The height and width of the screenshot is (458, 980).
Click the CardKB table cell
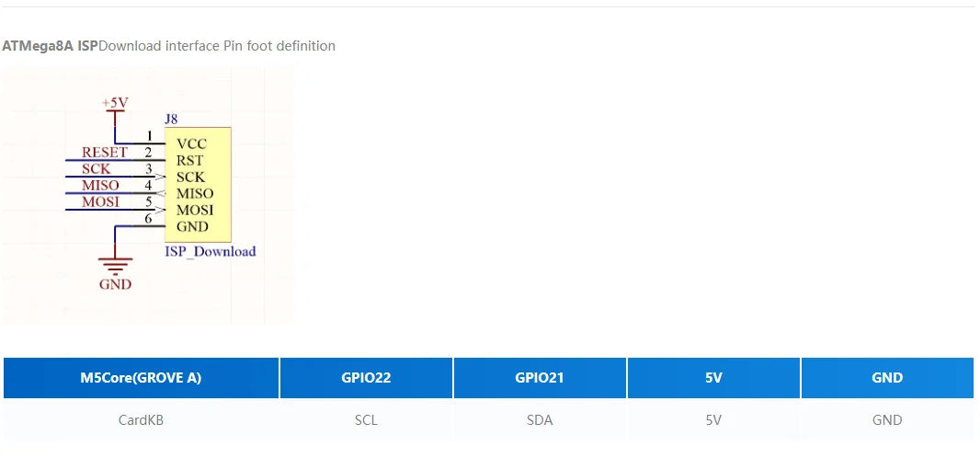click(x=141, y=420)
